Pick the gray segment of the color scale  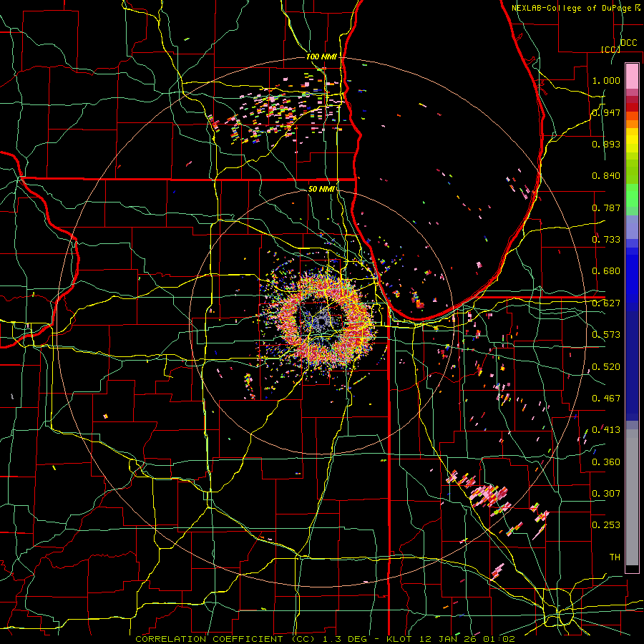pos(632,497)
